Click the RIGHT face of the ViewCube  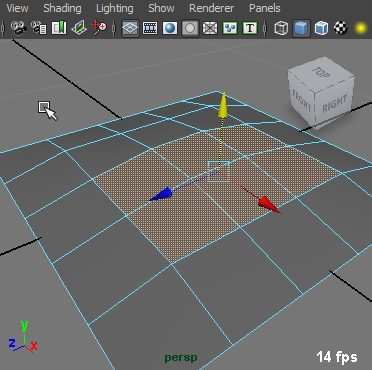click(x=334, y=104)
